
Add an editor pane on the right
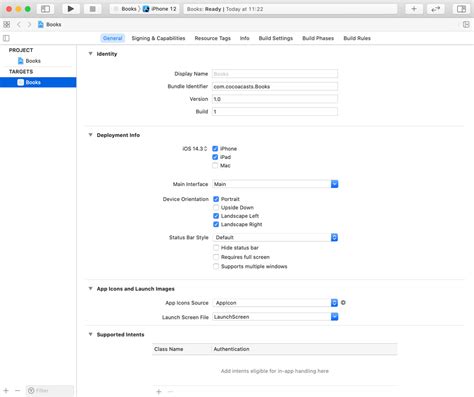point(466,24)
